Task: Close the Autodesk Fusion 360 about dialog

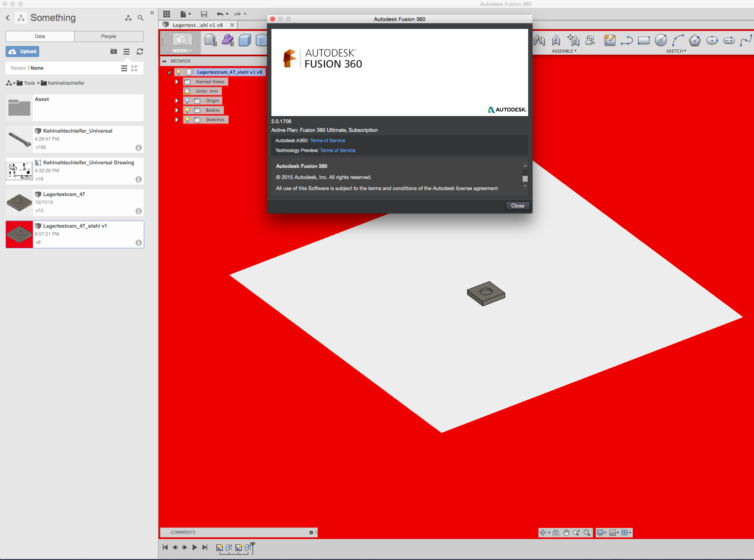Action: coord(517,206)
